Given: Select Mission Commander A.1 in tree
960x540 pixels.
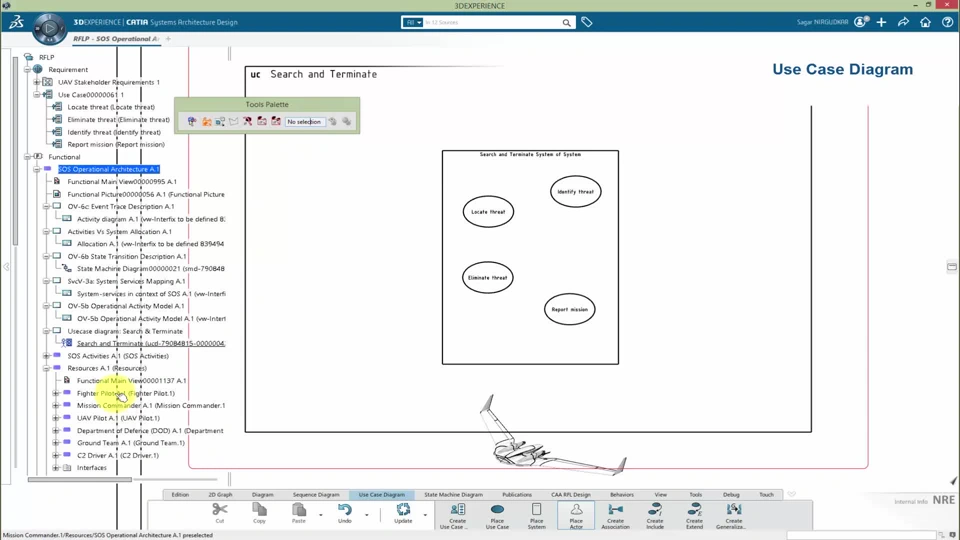Looking at the screenshot, I should (x=151, y=405).
